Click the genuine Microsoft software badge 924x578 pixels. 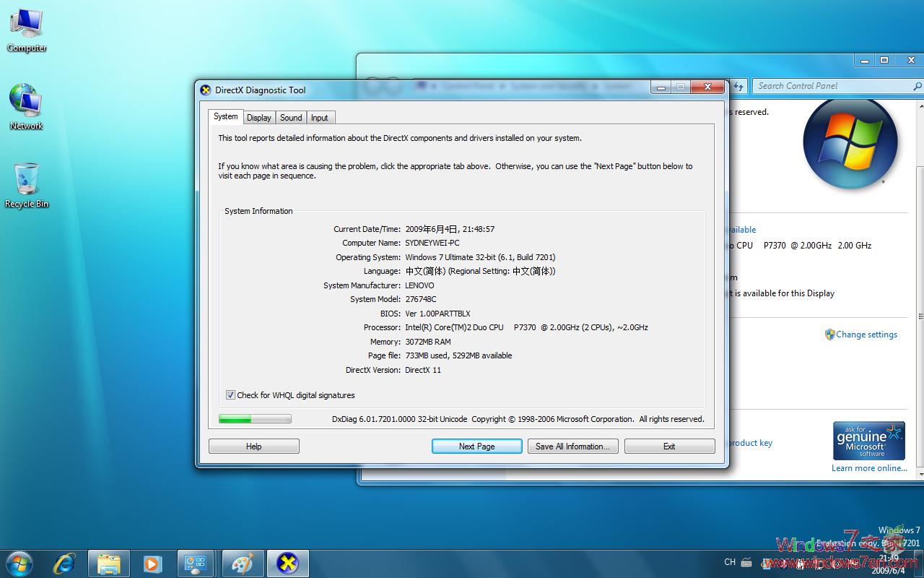869,441
